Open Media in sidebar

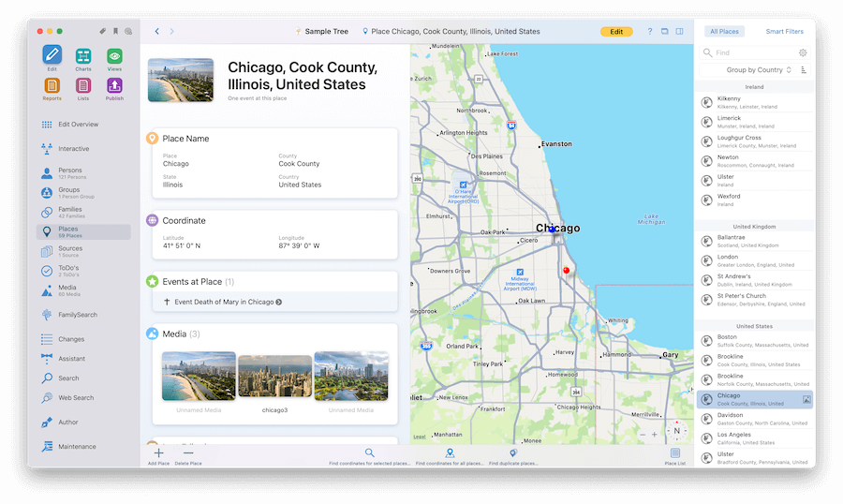[83, 290]
